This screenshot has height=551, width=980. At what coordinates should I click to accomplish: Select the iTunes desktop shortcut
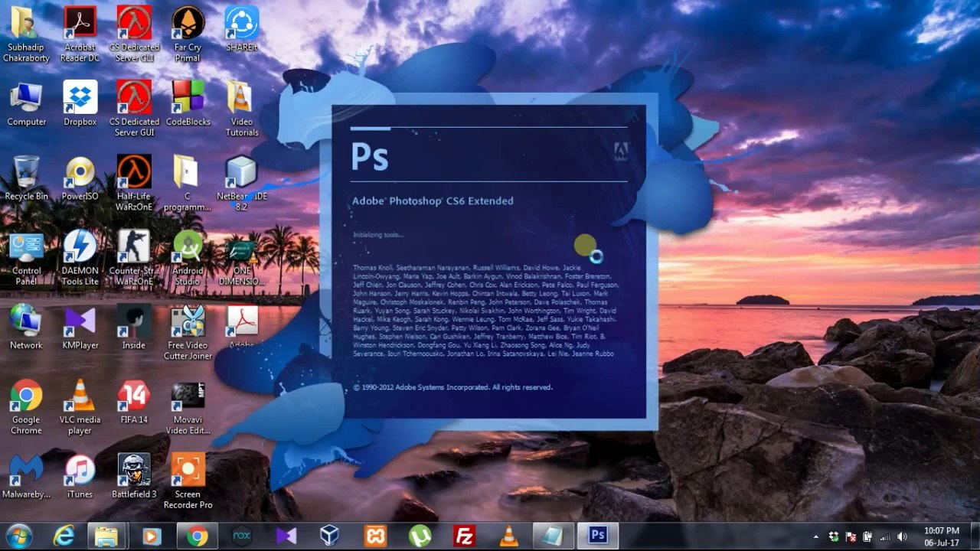[x=80, y=476]
